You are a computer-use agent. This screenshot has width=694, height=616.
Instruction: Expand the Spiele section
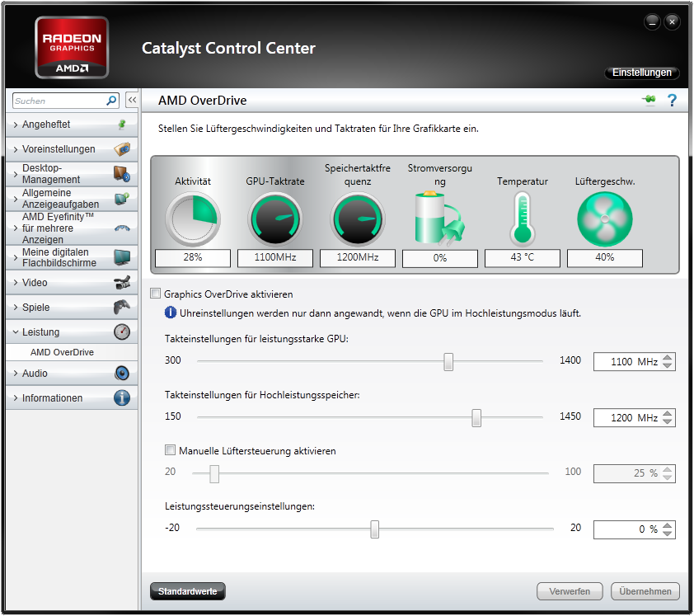[x=16, y=307]
